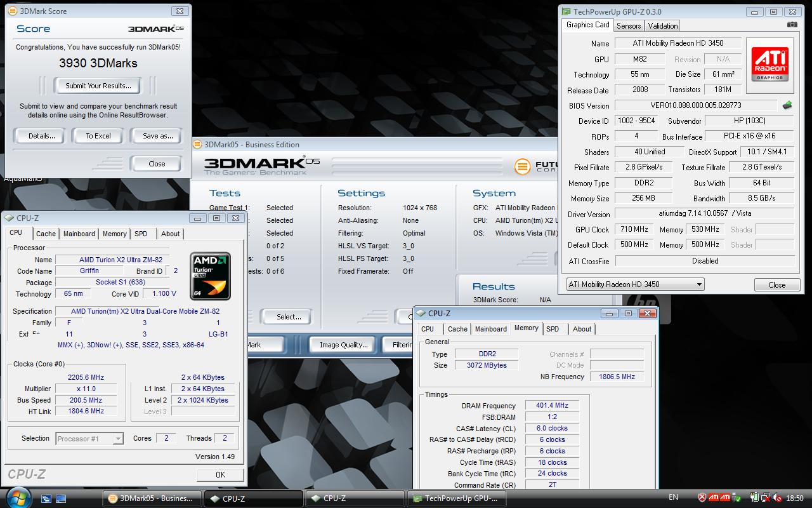Viewport: 812px width, 508px height.
Task: Click GPU-Z camera screenshot icon
Action: click(x=792, y=25)
